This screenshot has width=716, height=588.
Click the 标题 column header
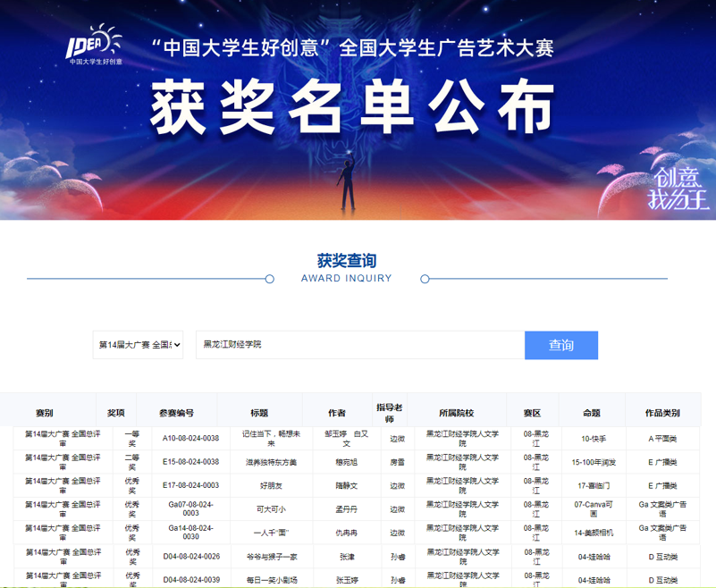point(259,413)
